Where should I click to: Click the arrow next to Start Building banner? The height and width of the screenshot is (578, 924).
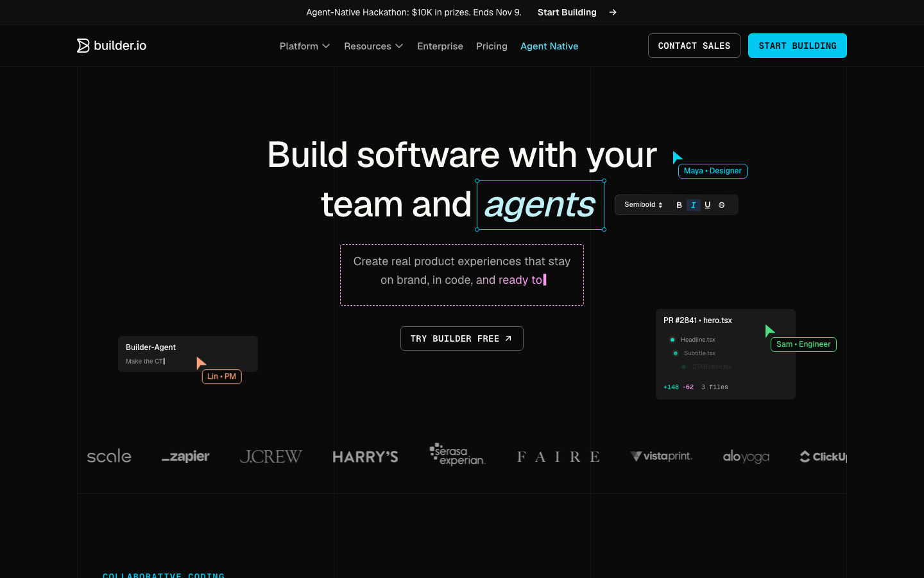point(613,12)
